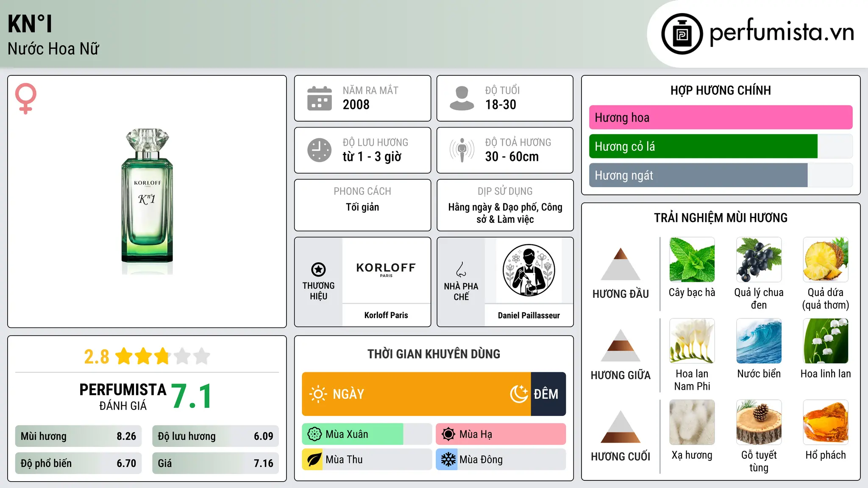
Task: Click the Perfumista 7.1 rating score
Action: (192, 396)
